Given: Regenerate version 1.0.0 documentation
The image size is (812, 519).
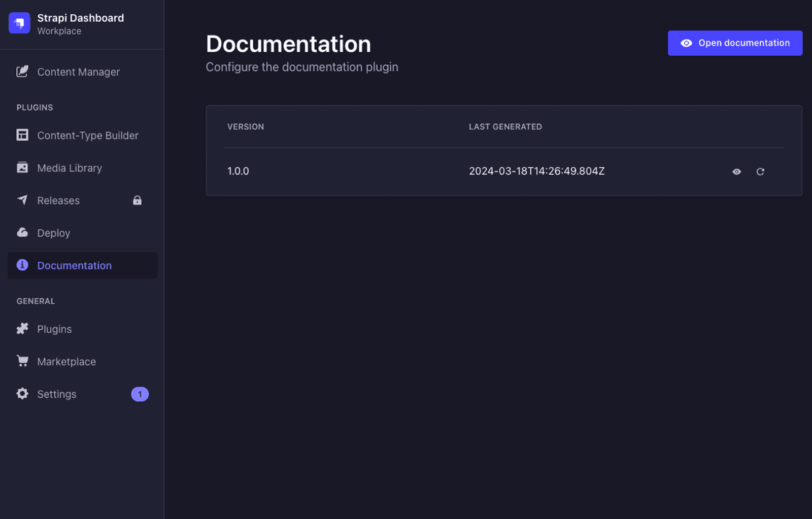Looking at the screenshot, I should tap(760, 172).
